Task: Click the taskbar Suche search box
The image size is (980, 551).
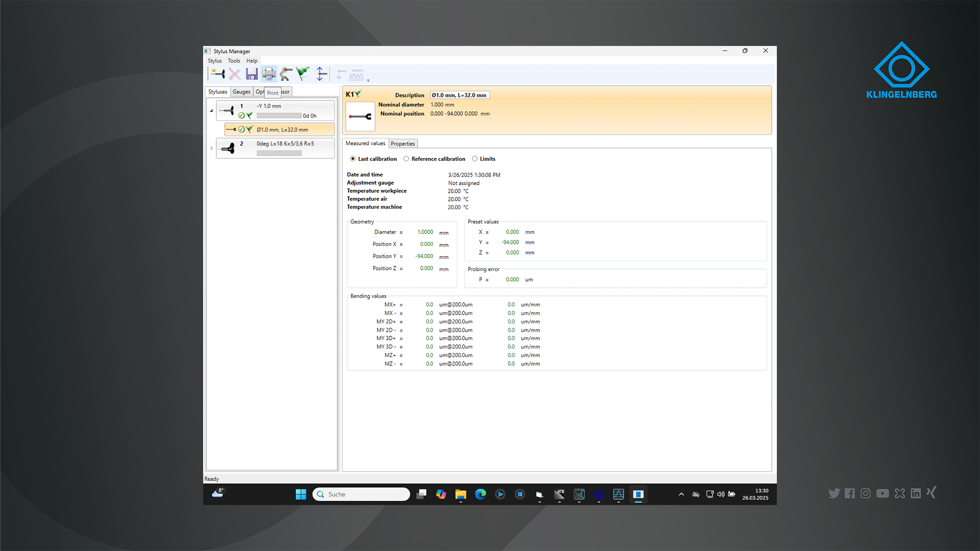Action: [361, 494]
